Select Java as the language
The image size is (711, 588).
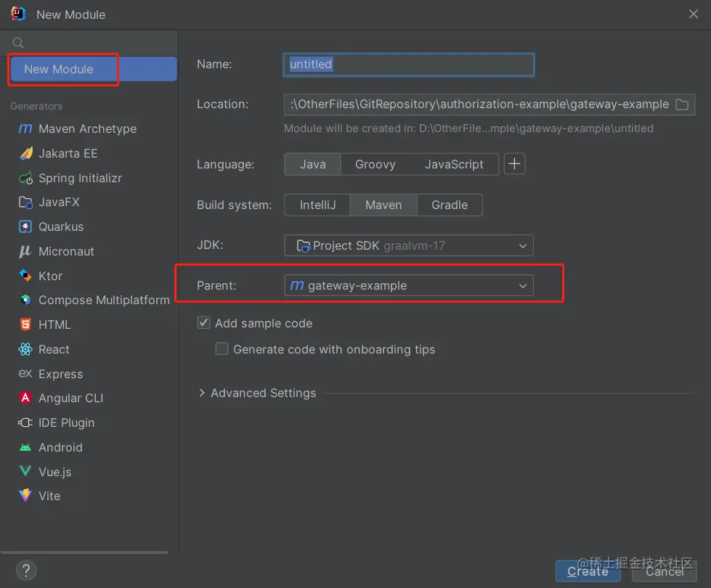(x=313, y=164)
